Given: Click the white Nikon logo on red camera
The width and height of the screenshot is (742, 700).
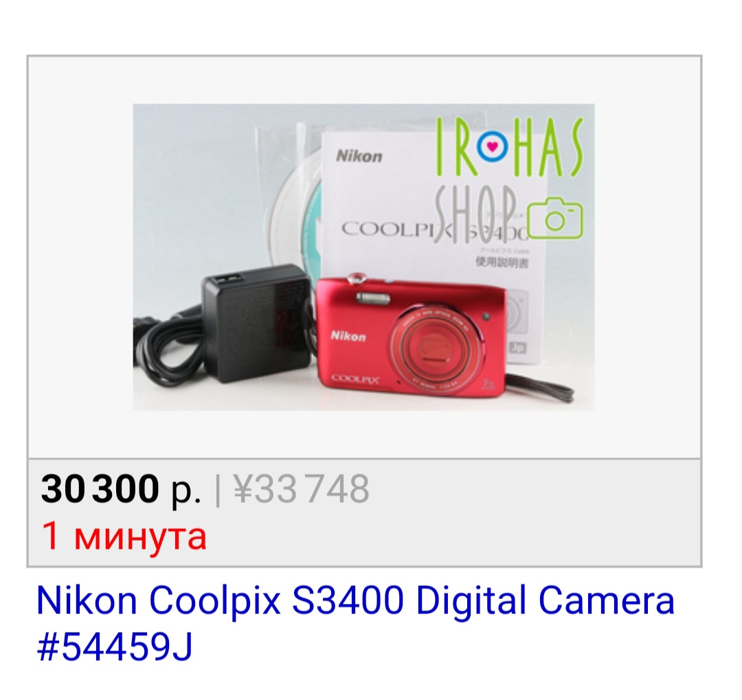Looking at the screenshot, I should pos(348,336).
